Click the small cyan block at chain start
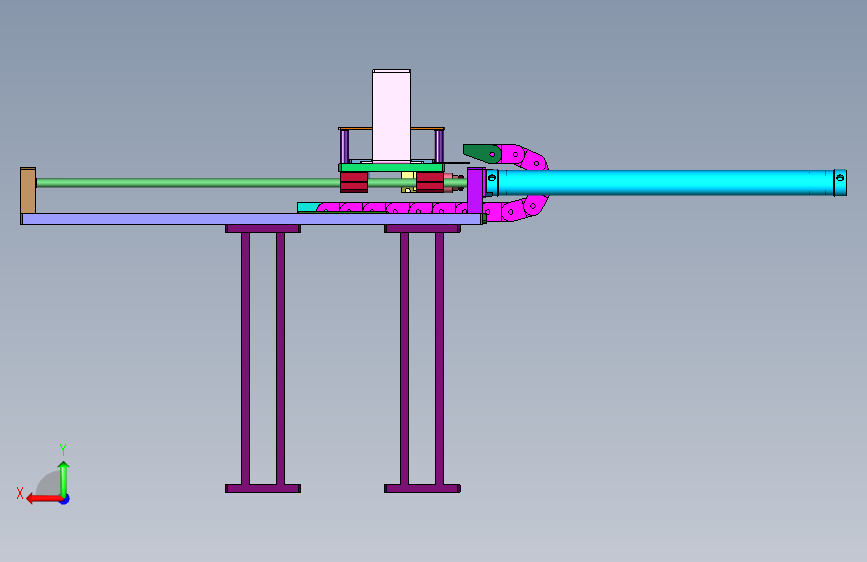The width and height of the screenshot is (867, 562). tap(307, 207)
